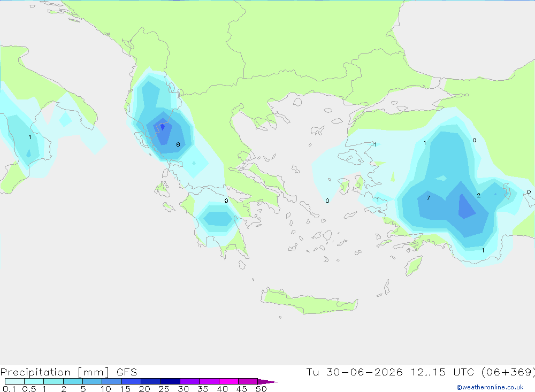The height and width of the screenshot is (392, 535).
Task: Pick the 35–40 mm purple legend swatch
Action: [209, 381]
